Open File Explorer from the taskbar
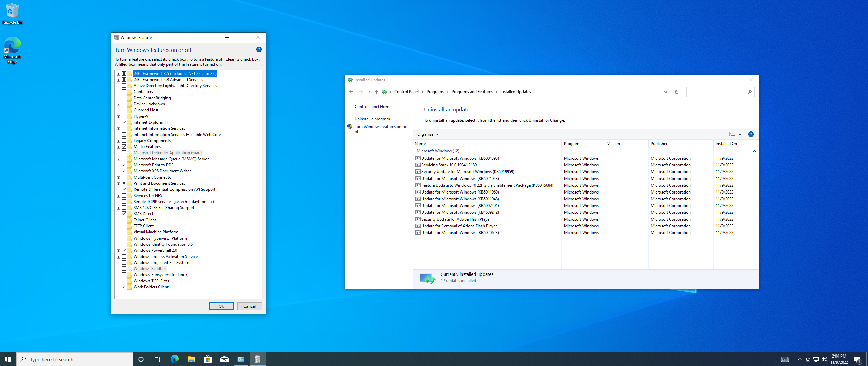The height and width of the screenshot is (366, 868). click(191, 359)
